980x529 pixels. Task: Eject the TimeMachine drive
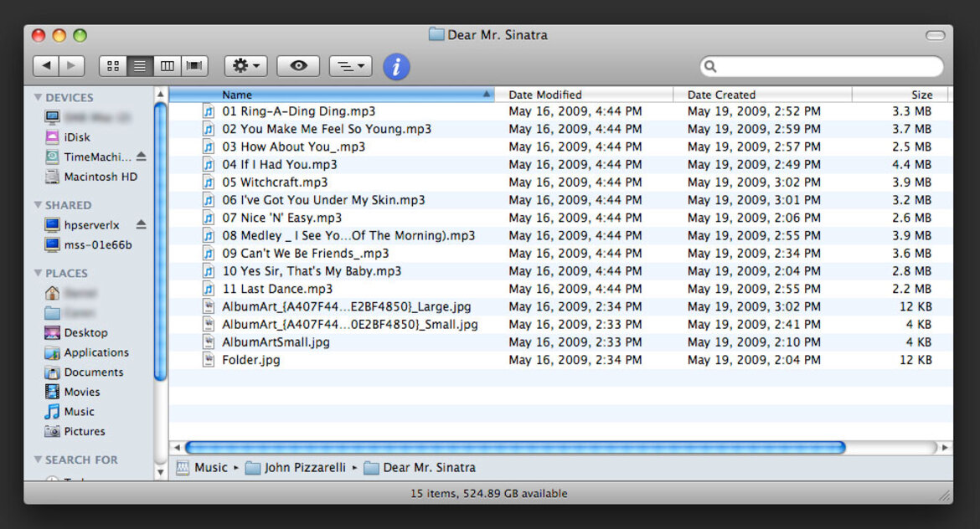(142, 157)
